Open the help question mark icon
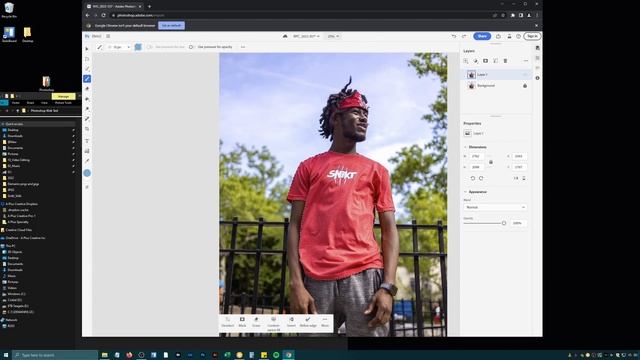The width and height of the screenshot is (640, 360). pos(518,36)
